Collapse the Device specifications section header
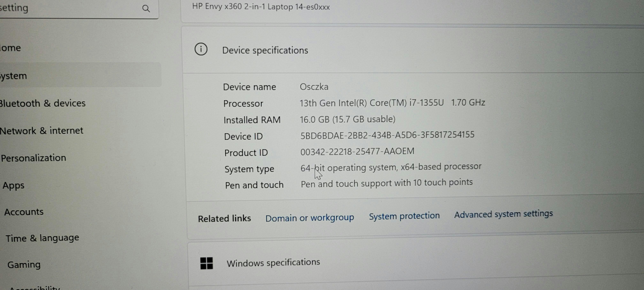The width and height of the screenshot is (644, 290). [265, 50]
